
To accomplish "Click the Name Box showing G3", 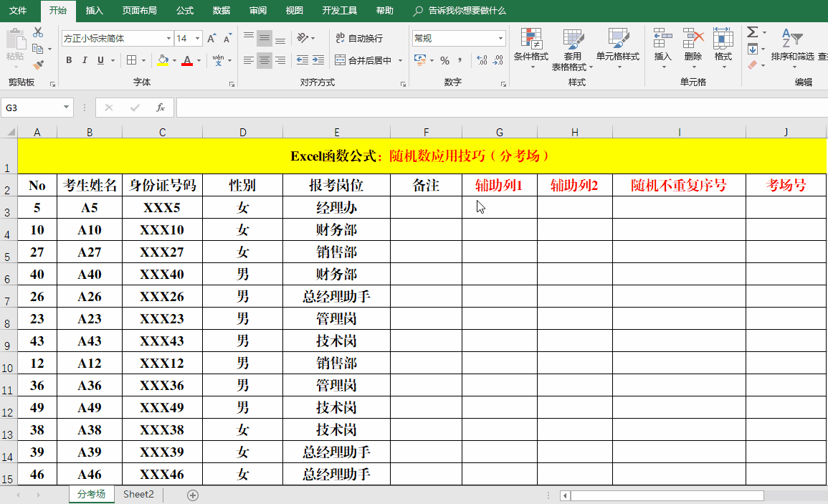I will (32, 108).
